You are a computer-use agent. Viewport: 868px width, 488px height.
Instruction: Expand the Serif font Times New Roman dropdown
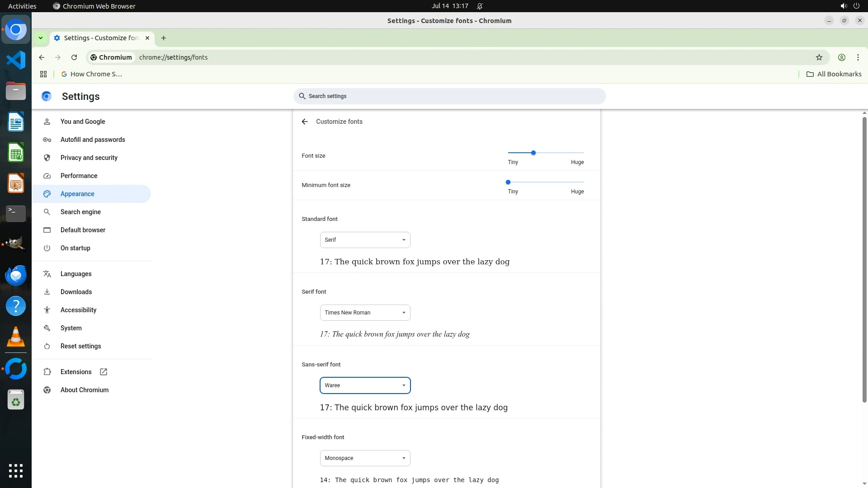coord(365,313)
